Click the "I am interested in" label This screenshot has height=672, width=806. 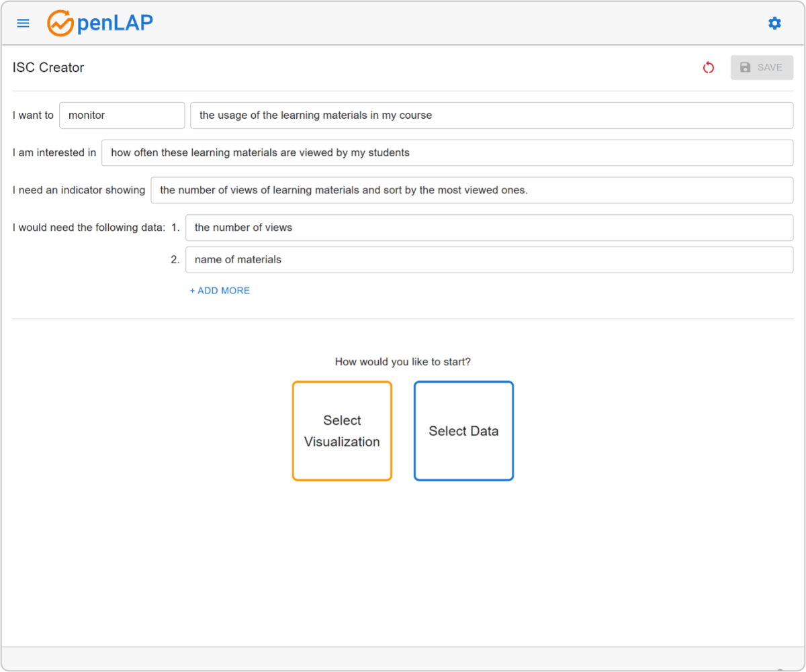point(54,153)
